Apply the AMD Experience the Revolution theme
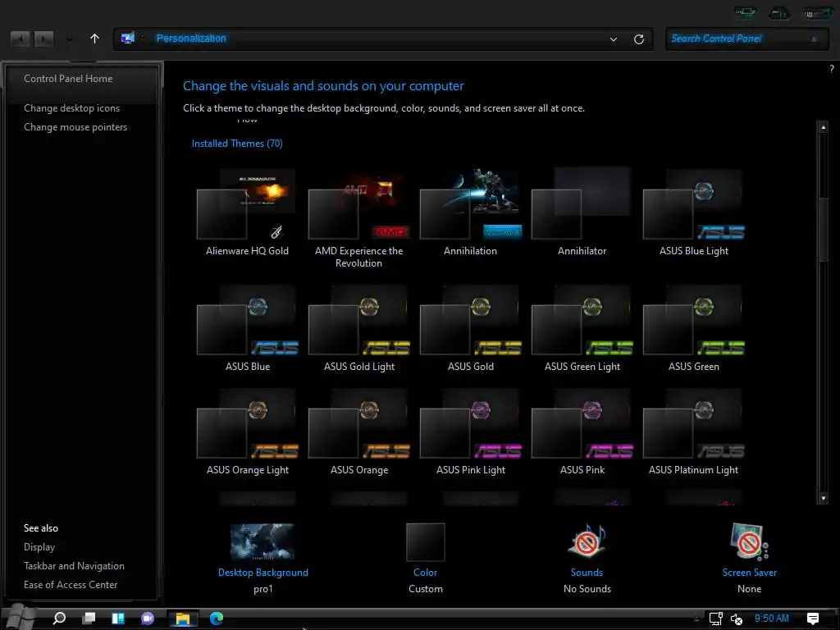 click(x=358, y=217)
